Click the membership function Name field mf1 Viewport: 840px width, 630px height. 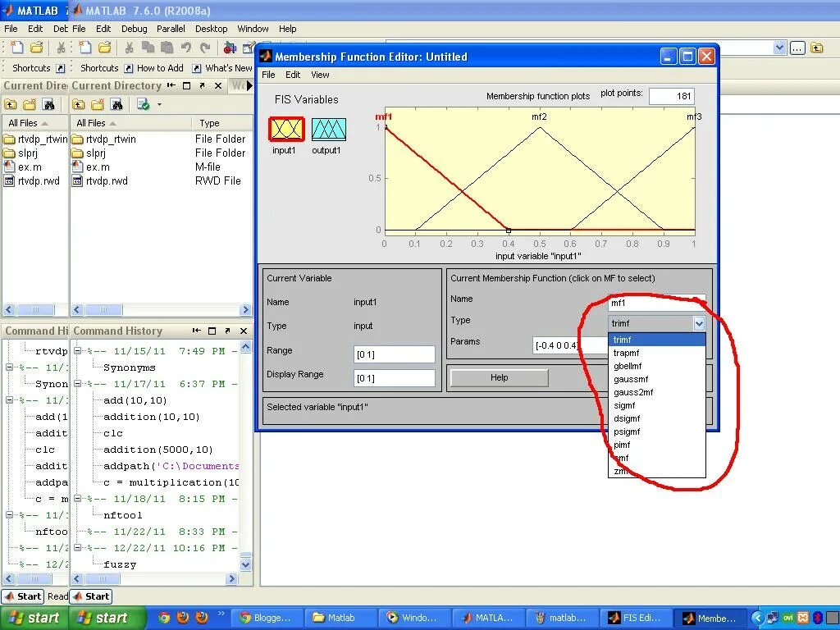coord(656,303)
